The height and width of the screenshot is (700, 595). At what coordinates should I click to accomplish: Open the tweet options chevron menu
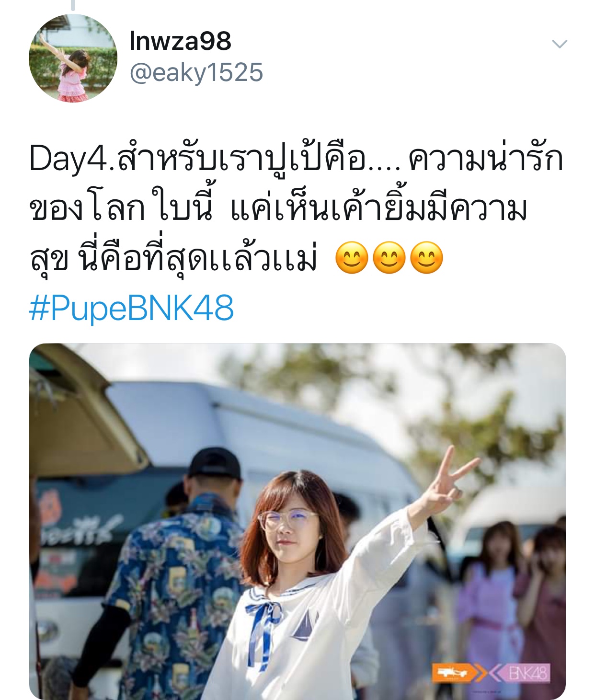[560, 44]
